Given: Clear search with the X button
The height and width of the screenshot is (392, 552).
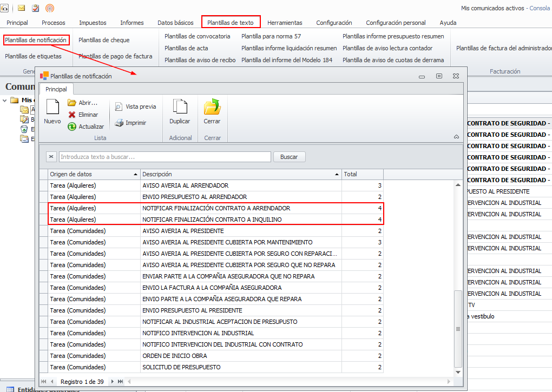Looking at the screenshot, I should (x=51, y=157).
